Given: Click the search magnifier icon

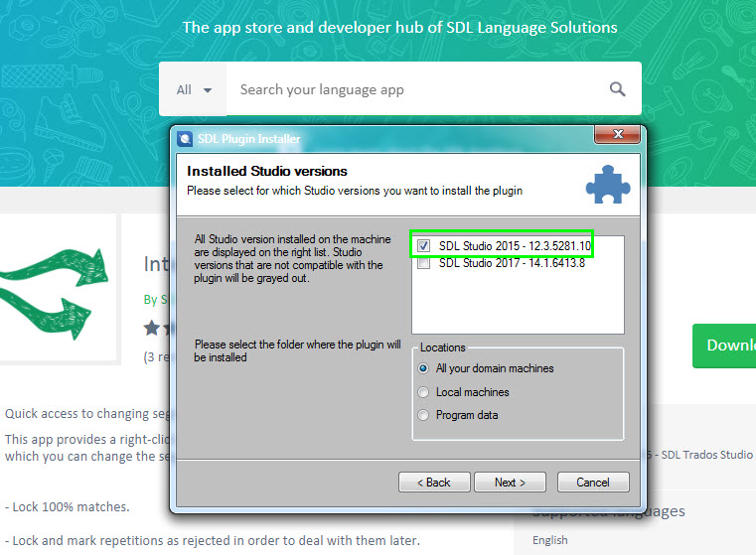Looking at the screenshot, I should 617,89.
